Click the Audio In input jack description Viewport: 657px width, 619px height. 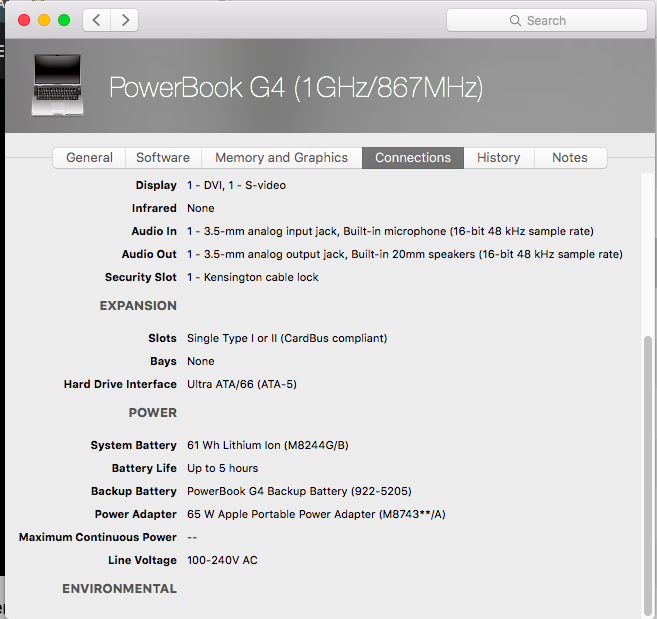(x=390, y=231)
